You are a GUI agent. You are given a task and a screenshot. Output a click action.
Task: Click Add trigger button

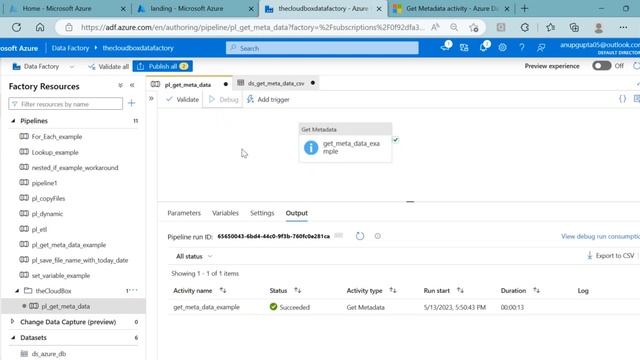(x=268, y=99)
